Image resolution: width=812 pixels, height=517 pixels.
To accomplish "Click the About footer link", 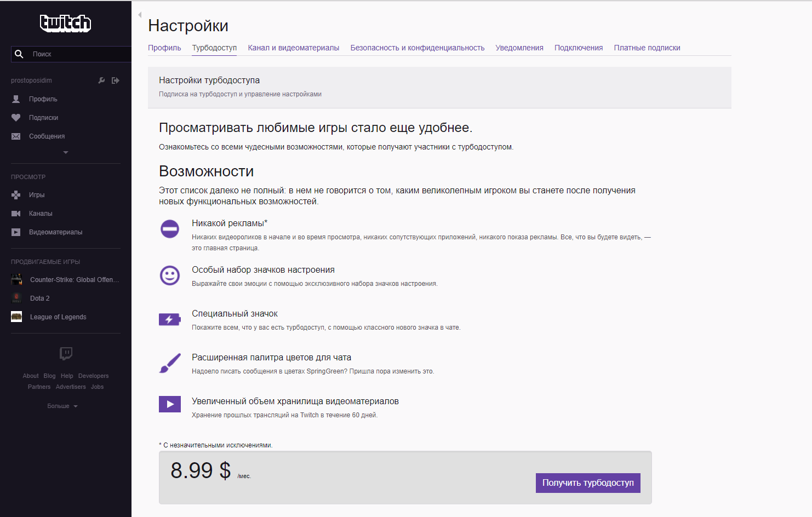I will click(x=31, y=376).
